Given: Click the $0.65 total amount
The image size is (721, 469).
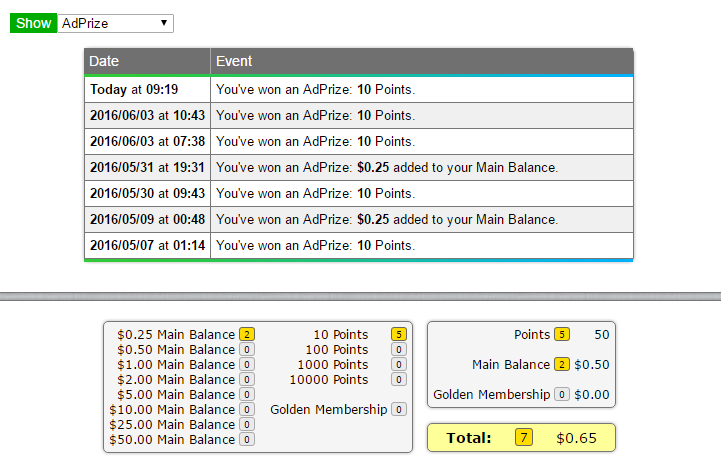Looking at the screenshot, I should [575, 438].
